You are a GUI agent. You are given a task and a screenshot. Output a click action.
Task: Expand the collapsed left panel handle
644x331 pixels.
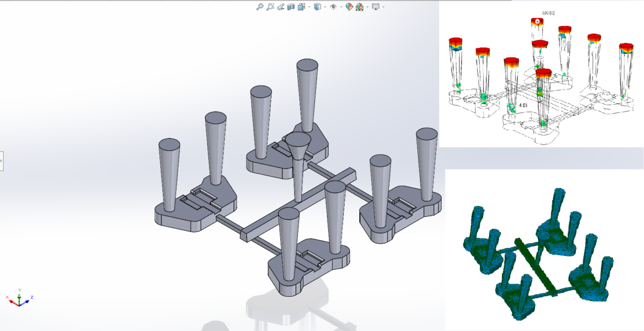(x=2, y=161)
